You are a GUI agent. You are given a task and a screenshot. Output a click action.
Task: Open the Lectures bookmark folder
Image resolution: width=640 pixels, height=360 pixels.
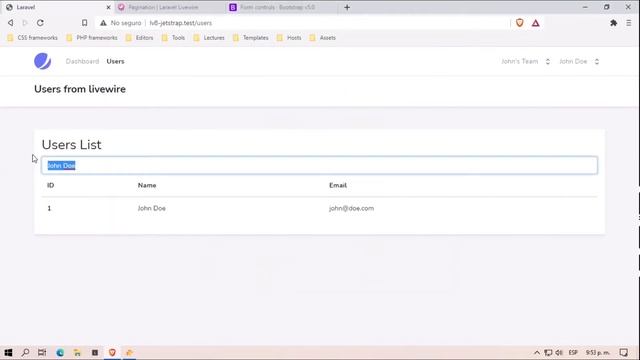tap(209, 38)
